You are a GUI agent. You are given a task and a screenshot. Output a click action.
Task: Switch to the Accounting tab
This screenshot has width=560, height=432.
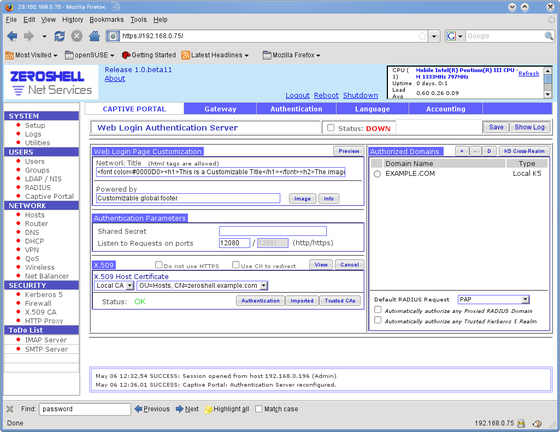[446, 109]
